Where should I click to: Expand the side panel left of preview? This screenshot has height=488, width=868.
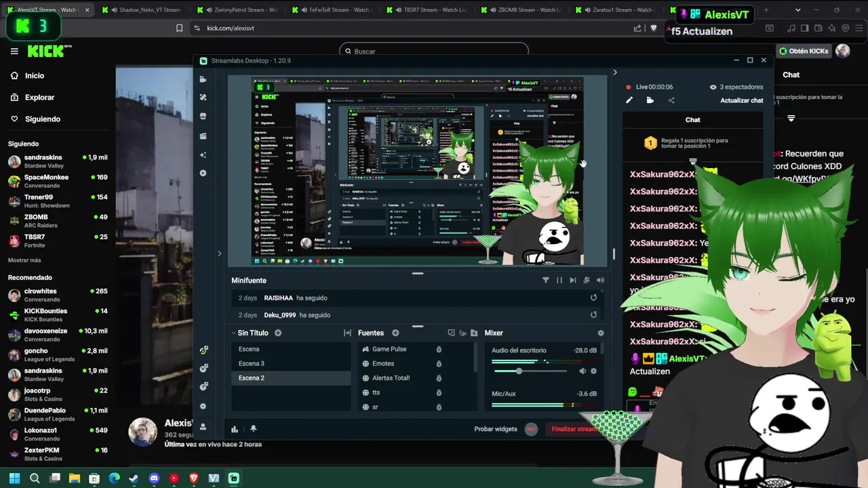(219, 253)
